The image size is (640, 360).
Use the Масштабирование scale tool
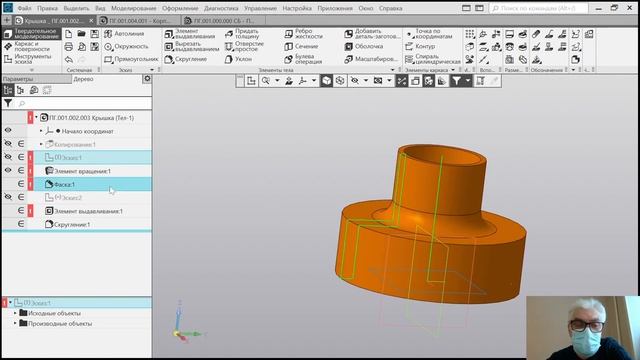(371, 59)
